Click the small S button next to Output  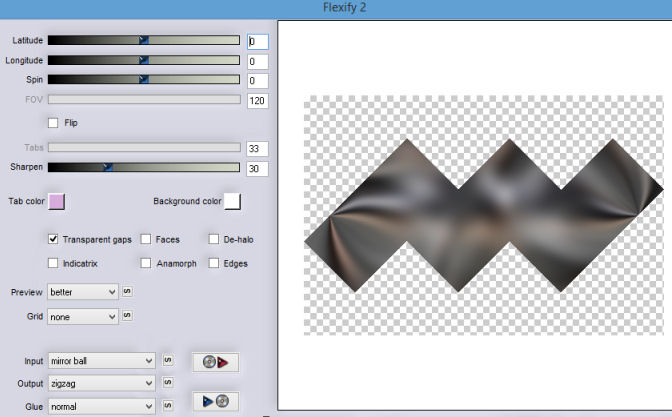pyautogui.click(x=168, y=382)
